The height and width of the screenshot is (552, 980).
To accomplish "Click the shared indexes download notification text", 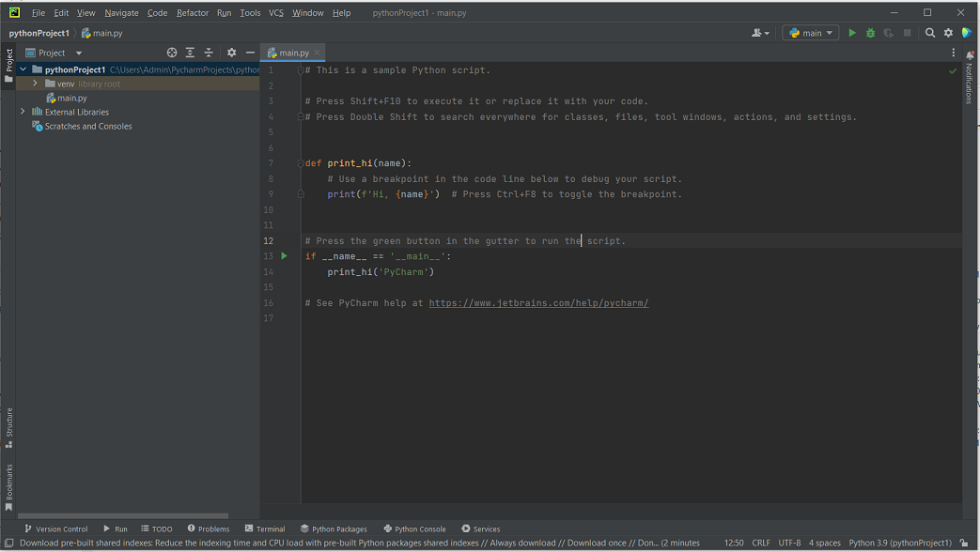I will click(359, 544).
